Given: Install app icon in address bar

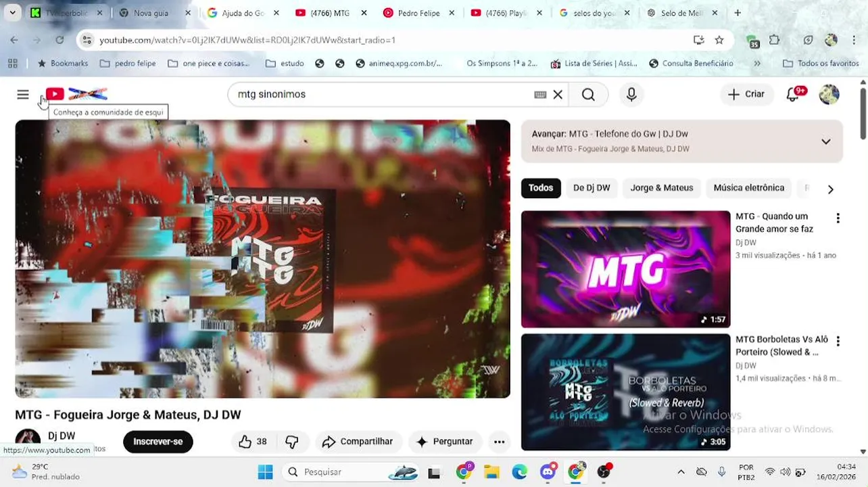Looking at the screenshot, I should click(699, 40).
